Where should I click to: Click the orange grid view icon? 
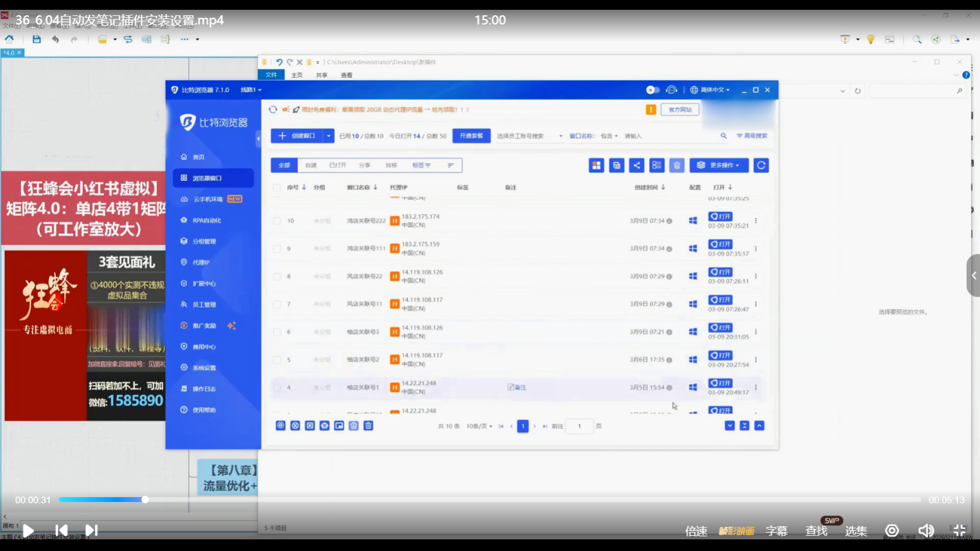(596, 165)
